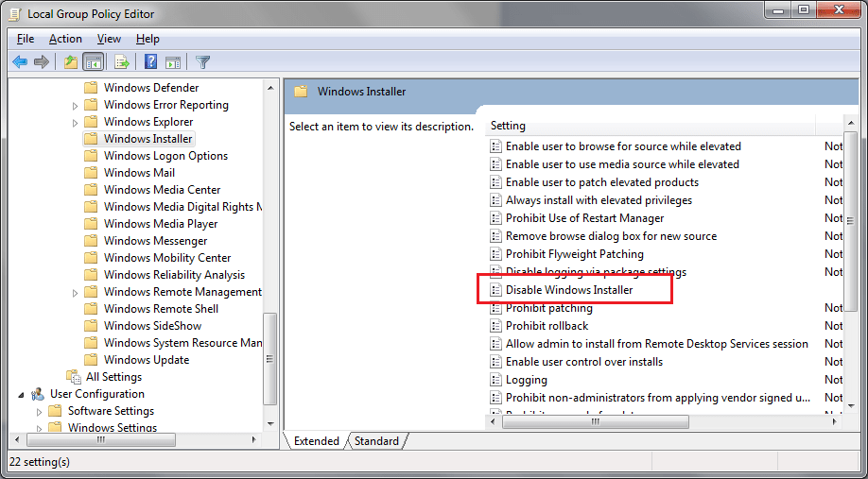Open the Help menu
This screenshot has height=479, width=868.
(148, 39)
